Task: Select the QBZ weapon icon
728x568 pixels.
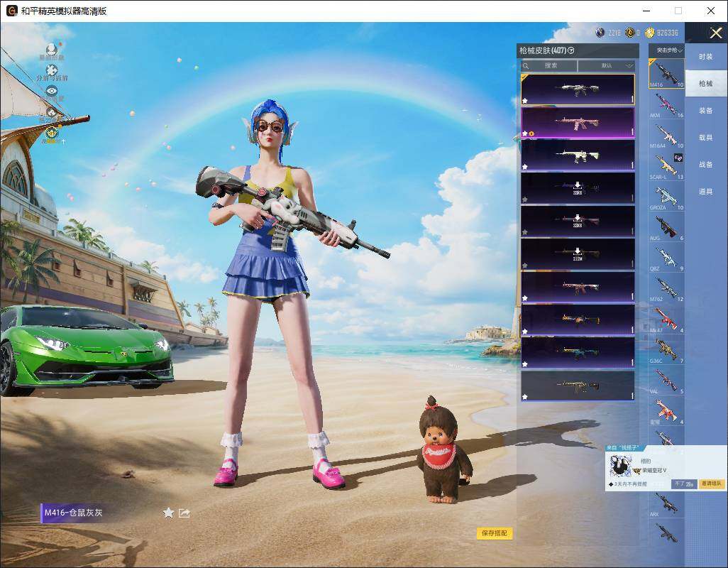Action: [x=666, y=258]
